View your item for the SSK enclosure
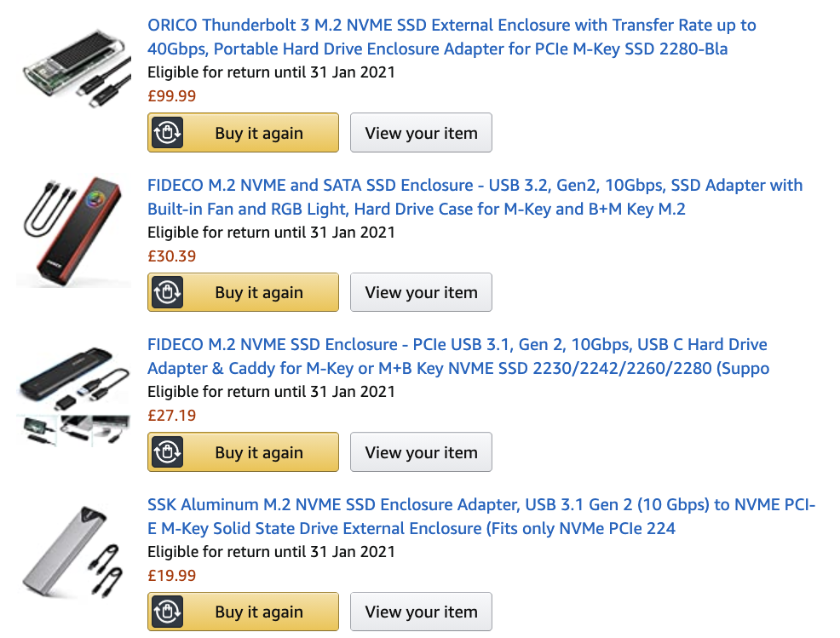This screenshot has height=638, width=840. [x=421, y=612]
